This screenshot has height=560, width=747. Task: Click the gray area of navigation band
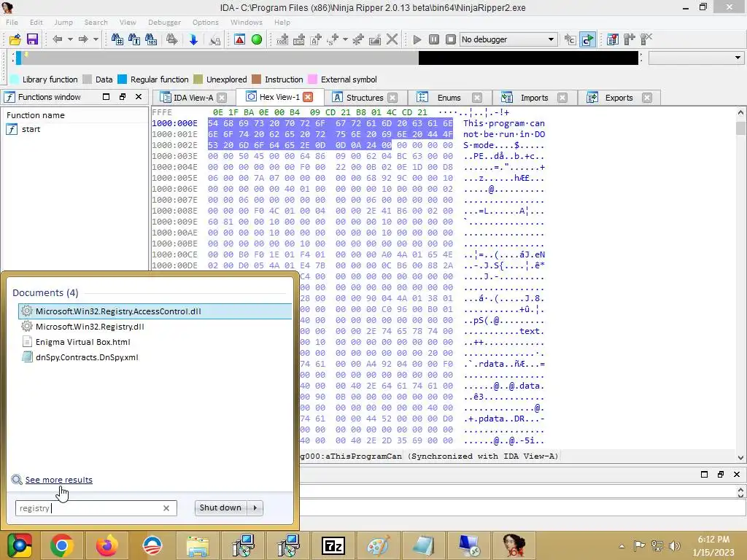tap(219, 58)
